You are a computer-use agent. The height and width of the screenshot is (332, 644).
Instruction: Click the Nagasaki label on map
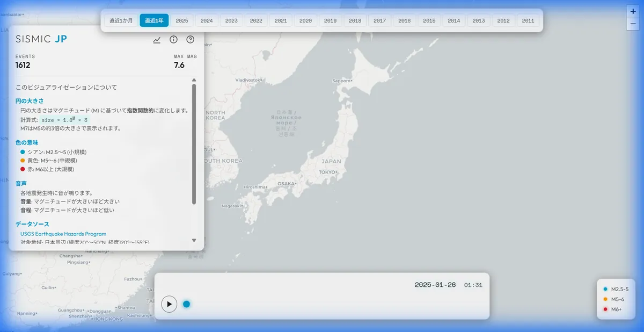click(x=231, y=206)
